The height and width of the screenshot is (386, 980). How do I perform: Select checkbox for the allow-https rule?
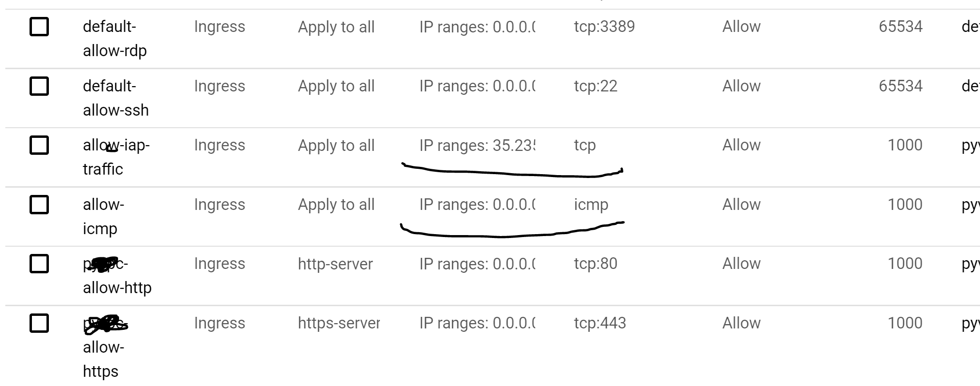[x=39, y=323]
